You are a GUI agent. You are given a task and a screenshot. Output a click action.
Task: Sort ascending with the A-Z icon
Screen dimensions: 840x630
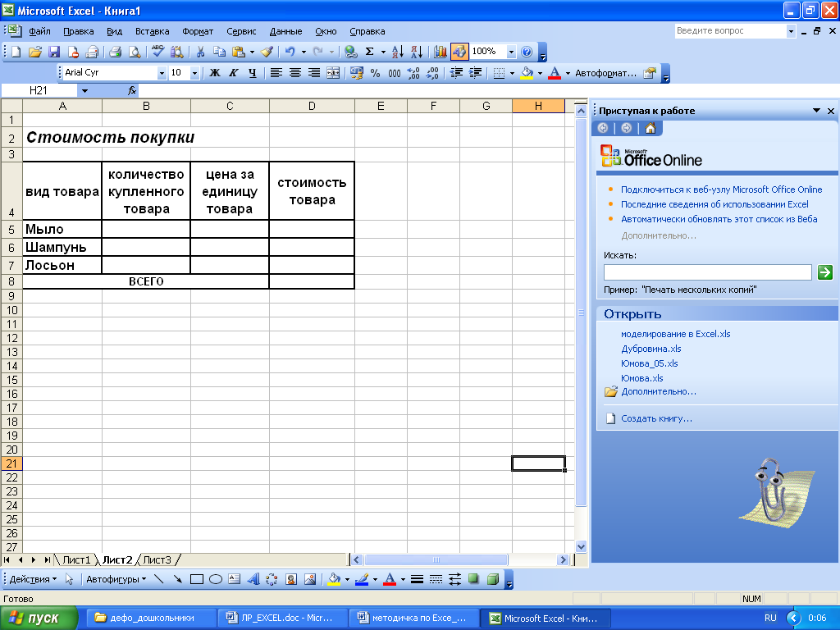point(397,52)
